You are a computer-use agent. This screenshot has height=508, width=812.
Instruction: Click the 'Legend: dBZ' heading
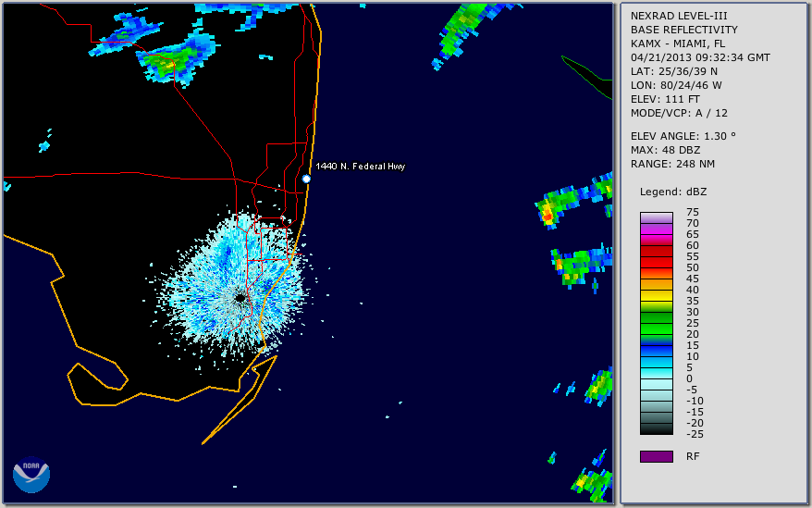click(673, 192)
